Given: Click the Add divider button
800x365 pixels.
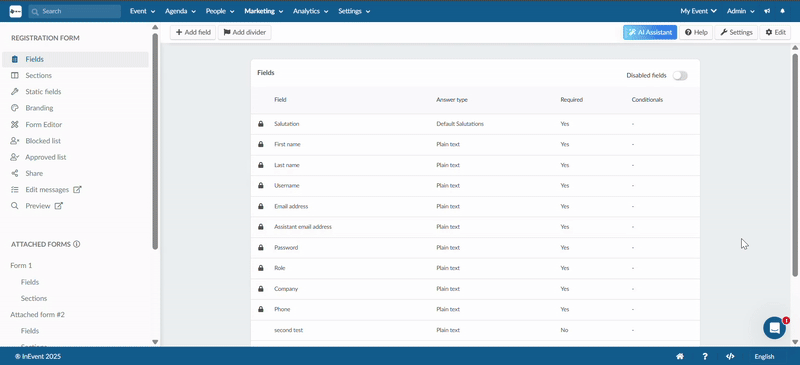Looking at the screenshot, I should pyautogui.click(x=244, y=32).
